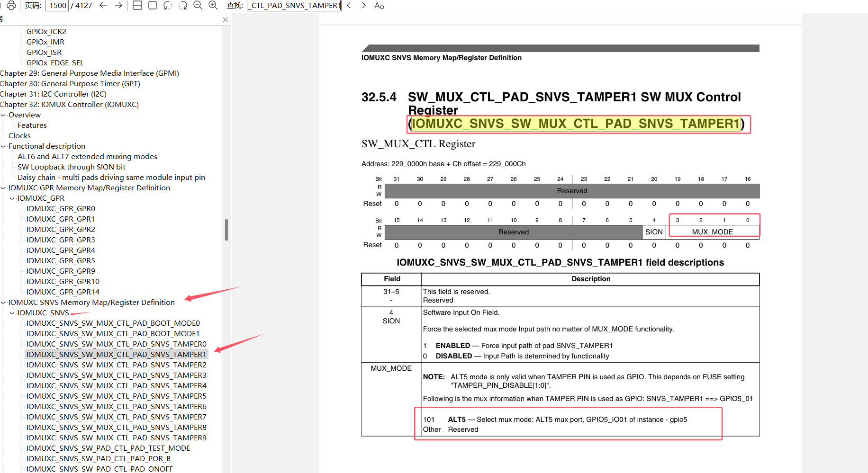Open GPIOx_IMR bookmark
The image size is (868, 473).
click(x=45, y=42)
